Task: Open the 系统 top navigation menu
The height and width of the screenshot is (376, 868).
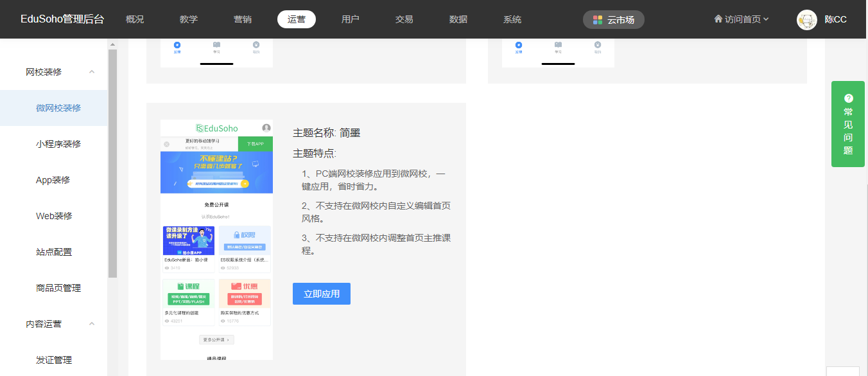Action: point(512,19)
